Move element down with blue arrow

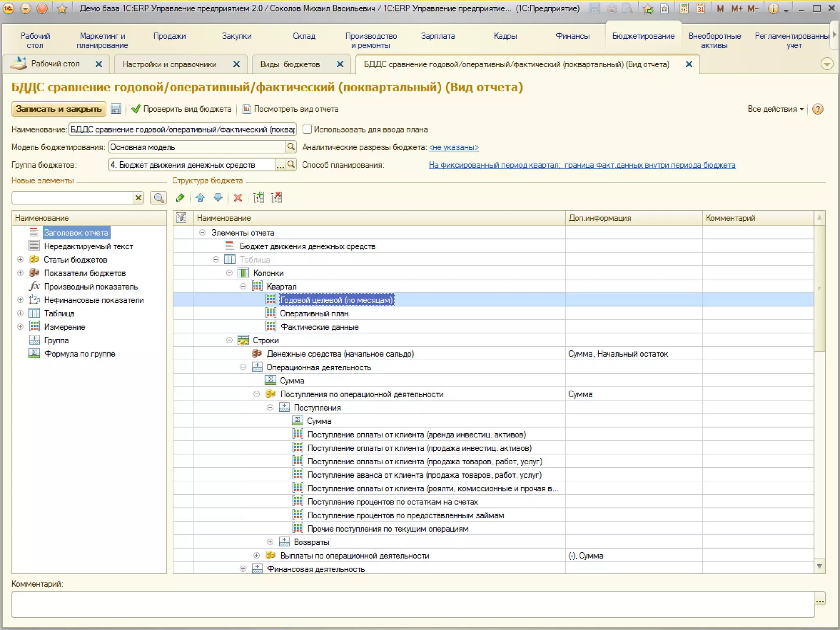(x=218, y=198)
